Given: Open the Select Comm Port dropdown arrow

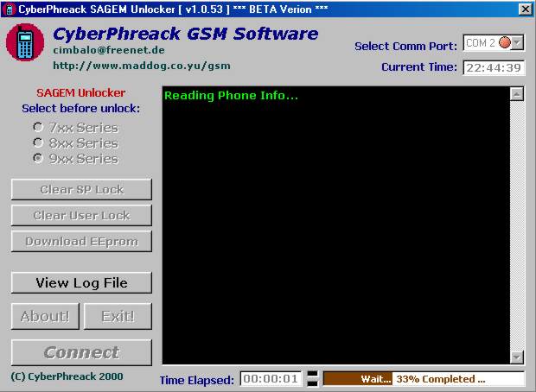Looking at the screenshot, I should click(518, 43).
